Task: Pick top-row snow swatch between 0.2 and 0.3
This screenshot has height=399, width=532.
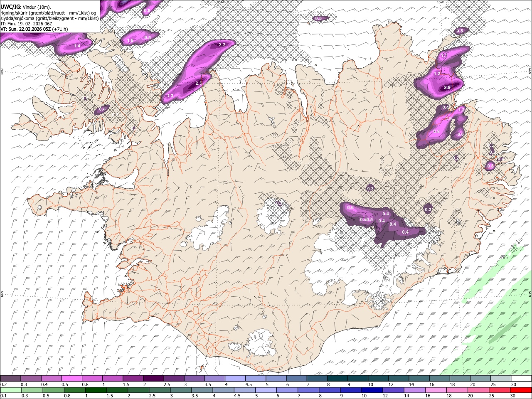Action: 10,378
